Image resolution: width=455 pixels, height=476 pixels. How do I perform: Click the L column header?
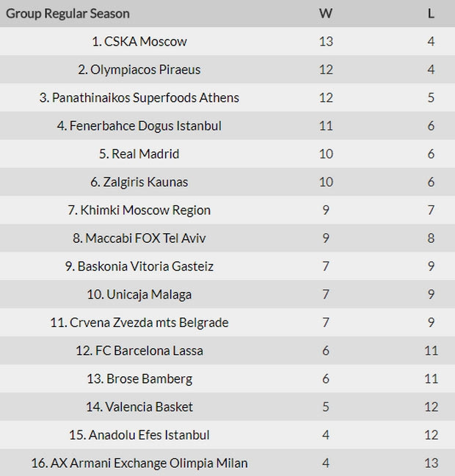pyautogui.click(x=431, y=14)
